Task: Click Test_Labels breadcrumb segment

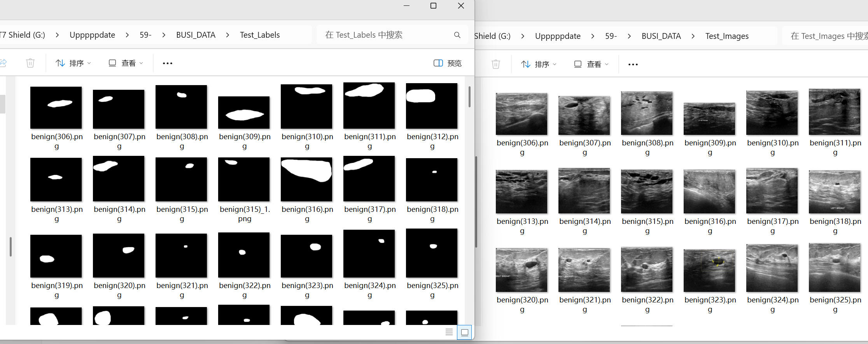Action: coord(260,35)
